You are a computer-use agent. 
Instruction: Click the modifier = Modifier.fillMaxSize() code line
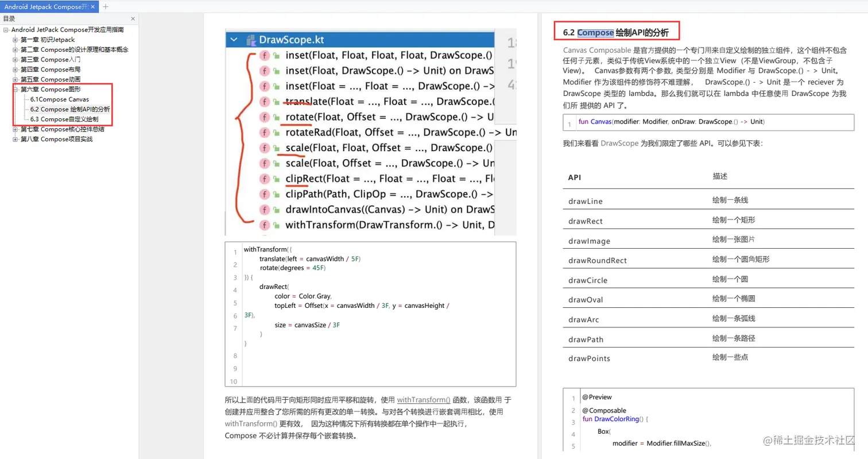(x=662, y=443)
